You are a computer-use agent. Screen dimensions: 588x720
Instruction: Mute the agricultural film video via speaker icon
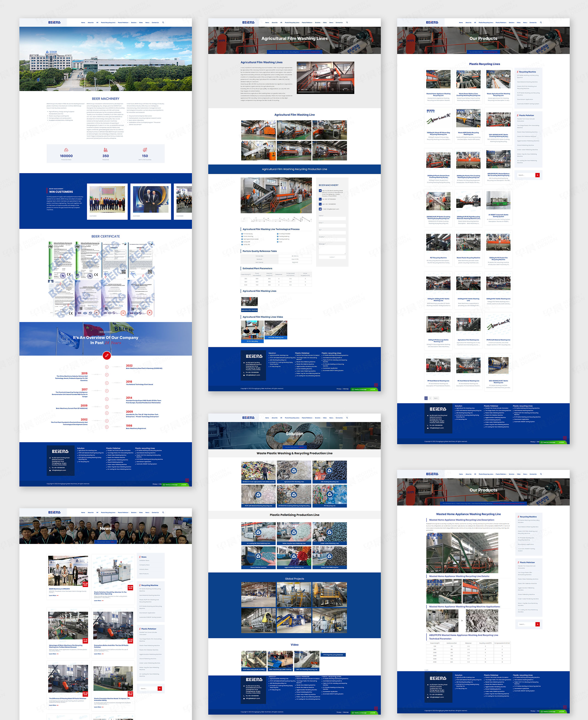(x=343, y=90)
